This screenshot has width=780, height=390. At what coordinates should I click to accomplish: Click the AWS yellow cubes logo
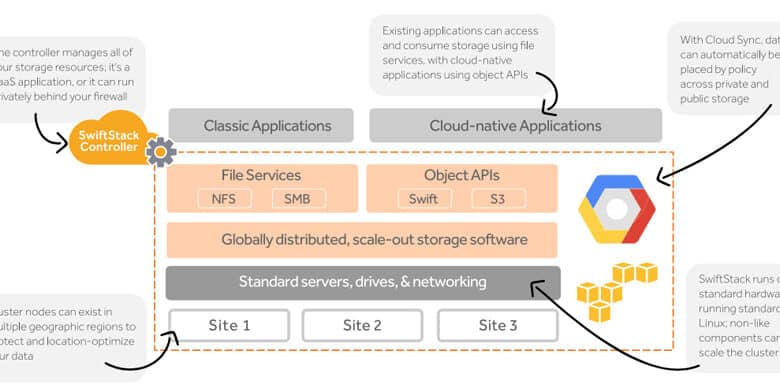[617, 292]
